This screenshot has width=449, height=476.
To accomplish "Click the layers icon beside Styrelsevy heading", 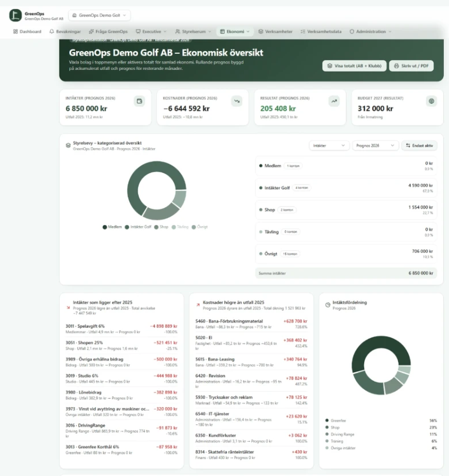I will pos(68,145).
